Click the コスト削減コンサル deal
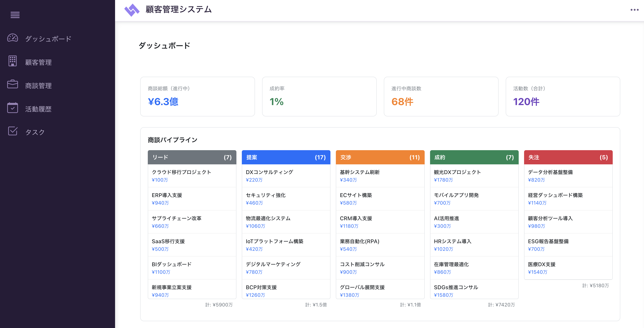Image resolution: width=644 pixels, height=328 pixels. coord(380,268)
